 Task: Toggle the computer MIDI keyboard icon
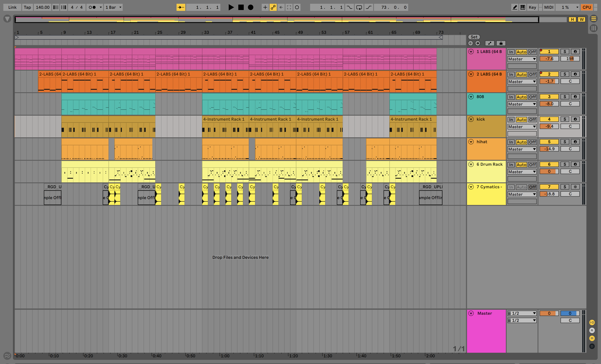(523, 7)
